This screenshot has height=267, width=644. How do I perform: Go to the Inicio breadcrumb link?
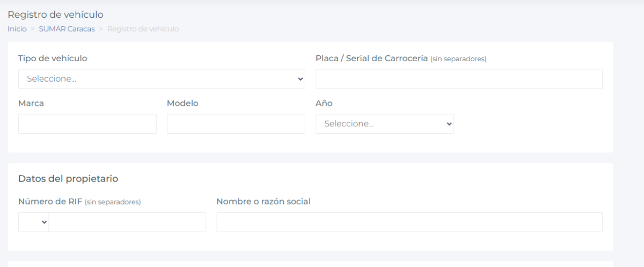pos(17,28)
